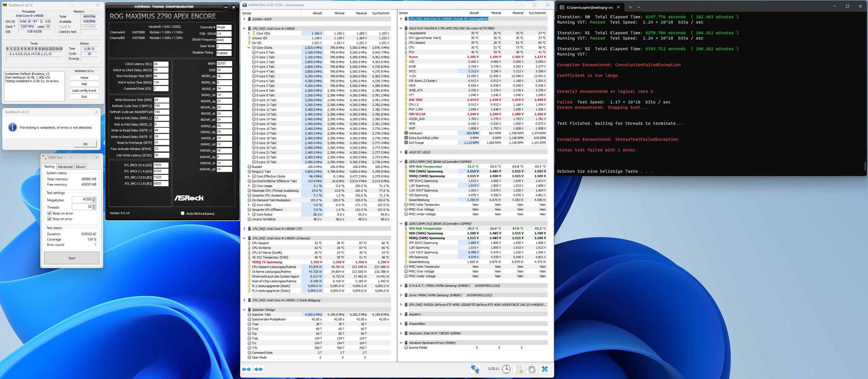The image size is (868, 379).
Task: Expand the DTS sensor group
Action: 245,229
